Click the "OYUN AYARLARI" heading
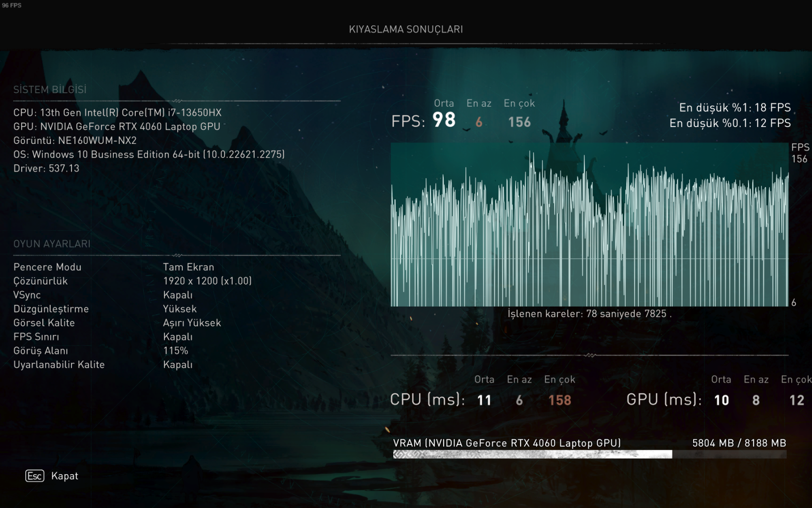This screenshot has width=812, height=508. [x=52, y=244]
